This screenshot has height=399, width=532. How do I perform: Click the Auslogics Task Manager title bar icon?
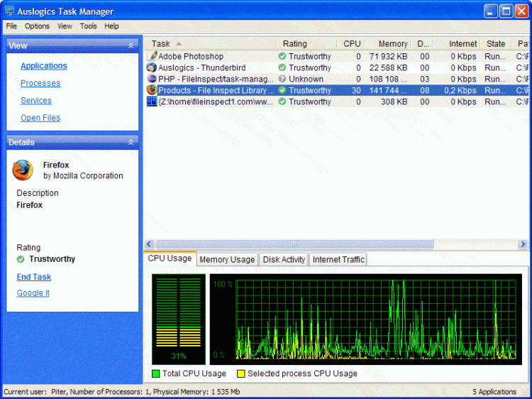(9, 11)
